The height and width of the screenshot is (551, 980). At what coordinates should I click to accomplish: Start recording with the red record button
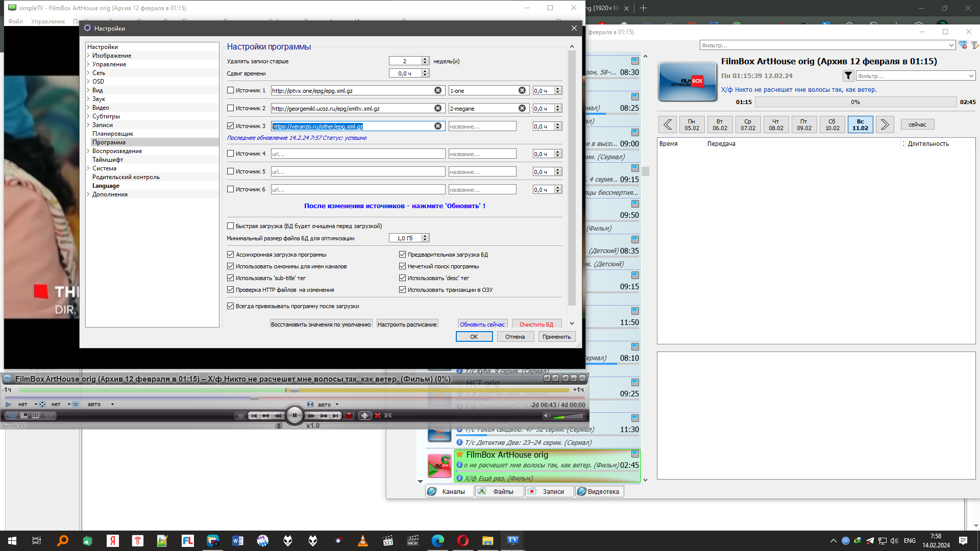pos(349,416)
